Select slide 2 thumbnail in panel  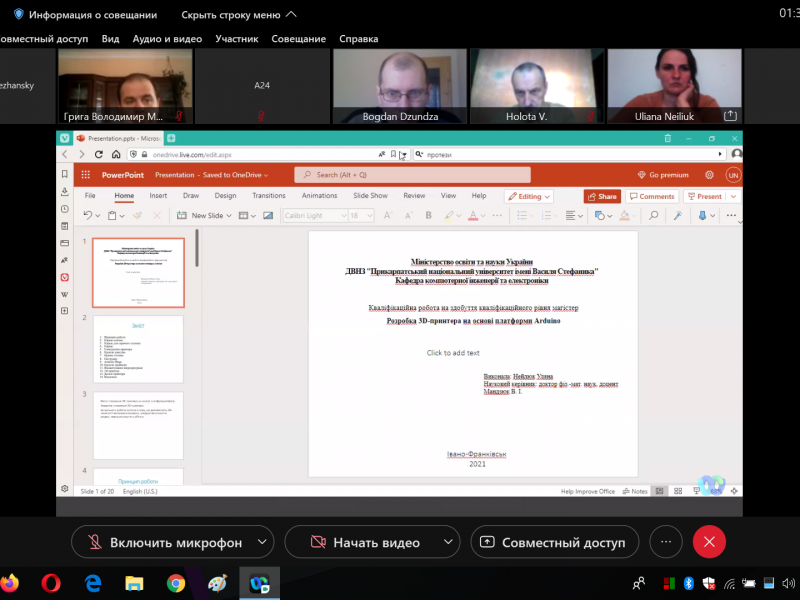[138, 349]
